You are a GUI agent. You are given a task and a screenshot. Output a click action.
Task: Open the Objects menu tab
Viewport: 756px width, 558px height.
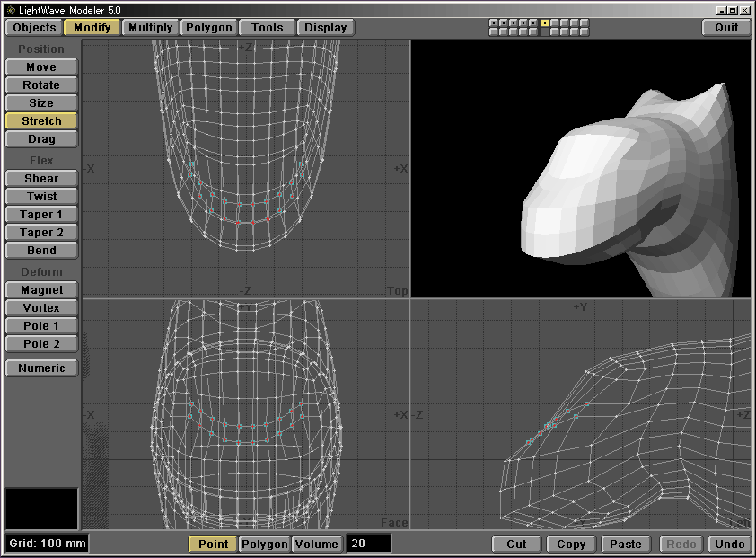[34, 28]
